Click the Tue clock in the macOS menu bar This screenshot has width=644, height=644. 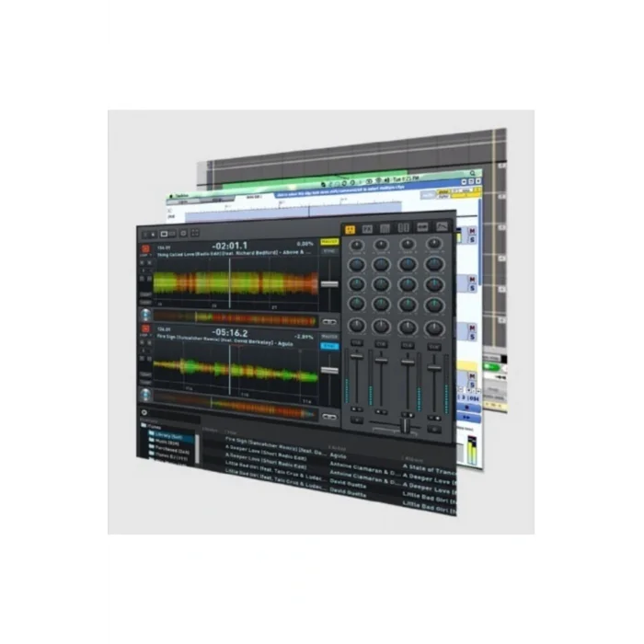coord(407,178)
